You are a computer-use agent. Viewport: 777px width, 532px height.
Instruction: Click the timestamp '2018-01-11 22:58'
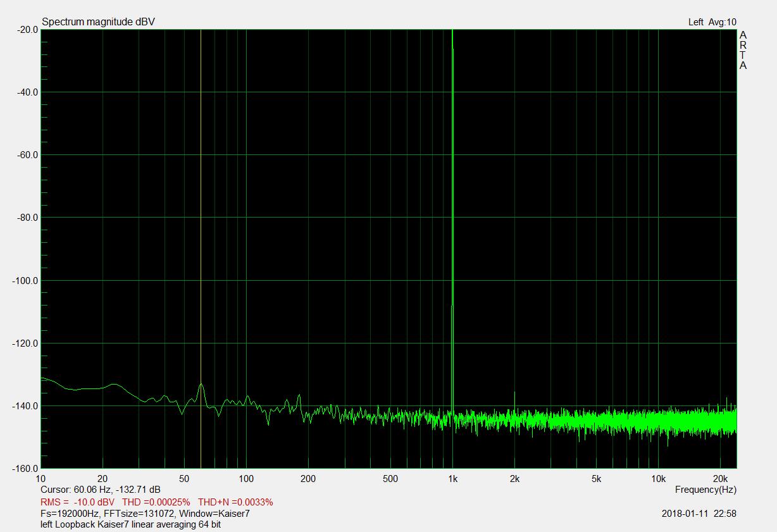point(699,514)
